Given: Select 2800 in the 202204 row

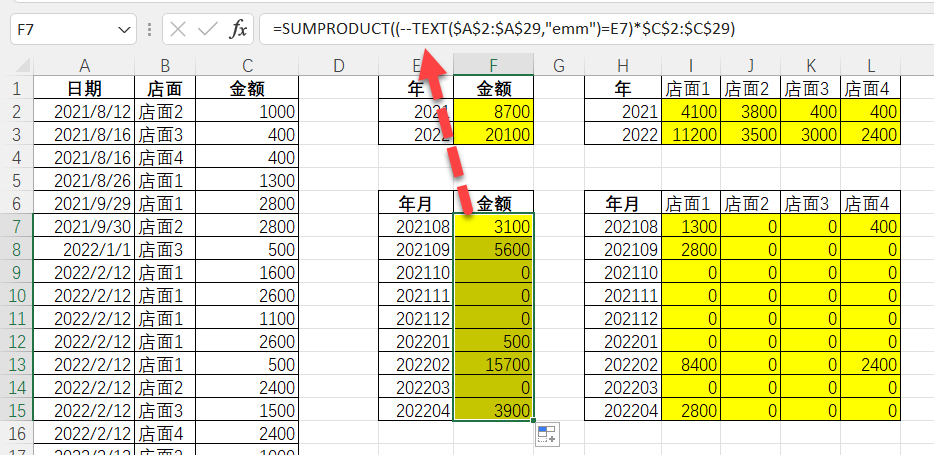Looking at the screenshot, I should [691, 410].
